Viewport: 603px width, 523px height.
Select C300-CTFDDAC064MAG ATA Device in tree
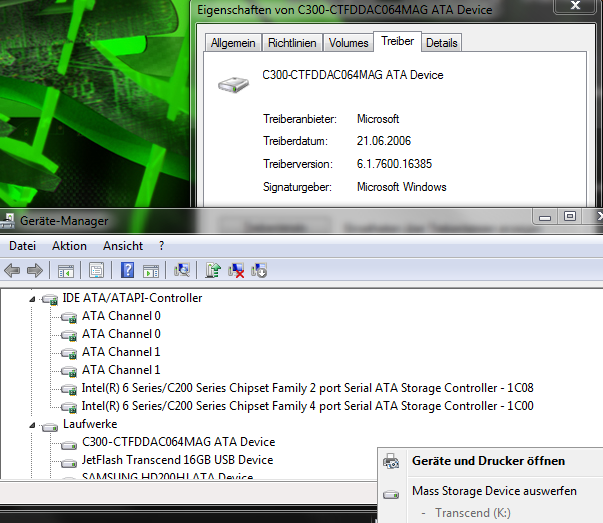pyautogui.click(x=178, y=442)
